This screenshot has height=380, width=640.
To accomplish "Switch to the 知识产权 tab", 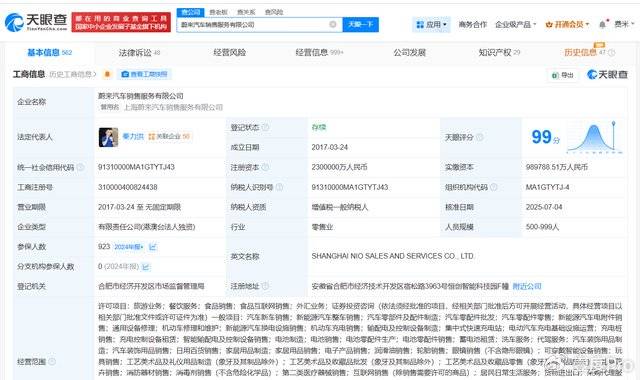I will [499, 53].
